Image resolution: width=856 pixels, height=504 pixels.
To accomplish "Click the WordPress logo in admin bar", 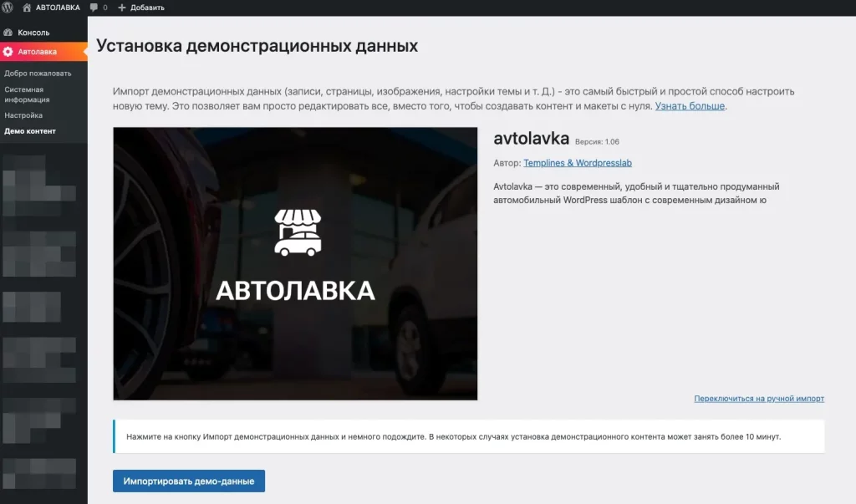I will [8, 8].
